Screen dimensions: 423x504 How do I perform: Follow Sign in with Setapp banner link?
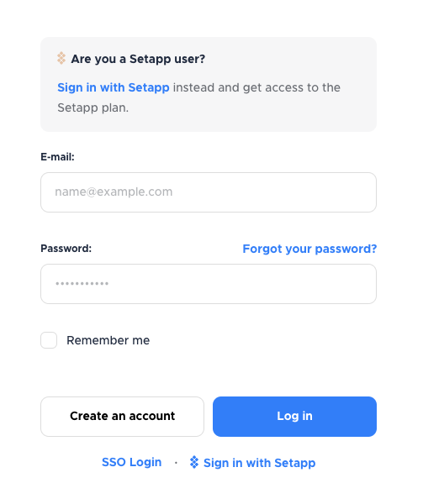pyautogui.click(x=114, y=87)
